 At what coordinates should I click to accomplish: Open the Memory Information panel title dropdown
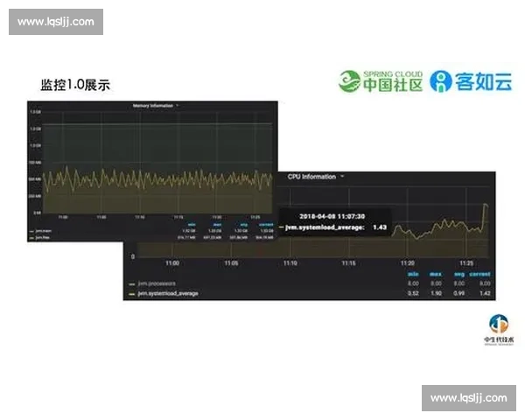coord(156,106)
